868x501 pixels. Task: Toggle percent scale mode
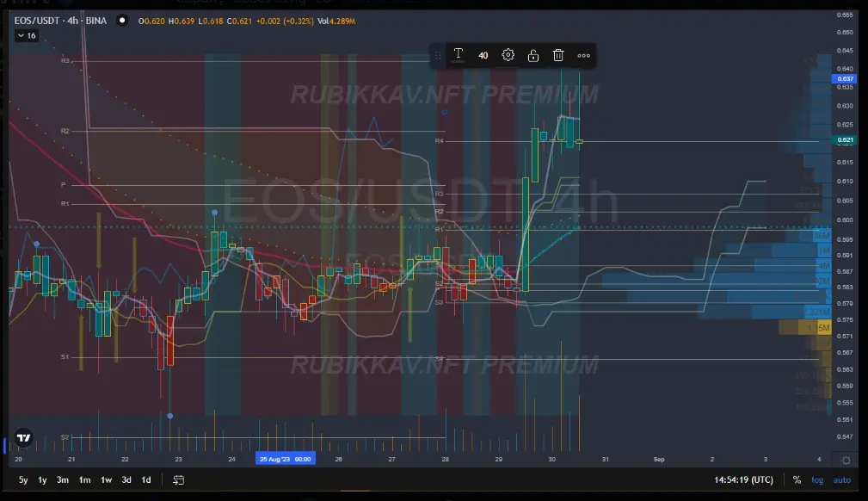797,480
